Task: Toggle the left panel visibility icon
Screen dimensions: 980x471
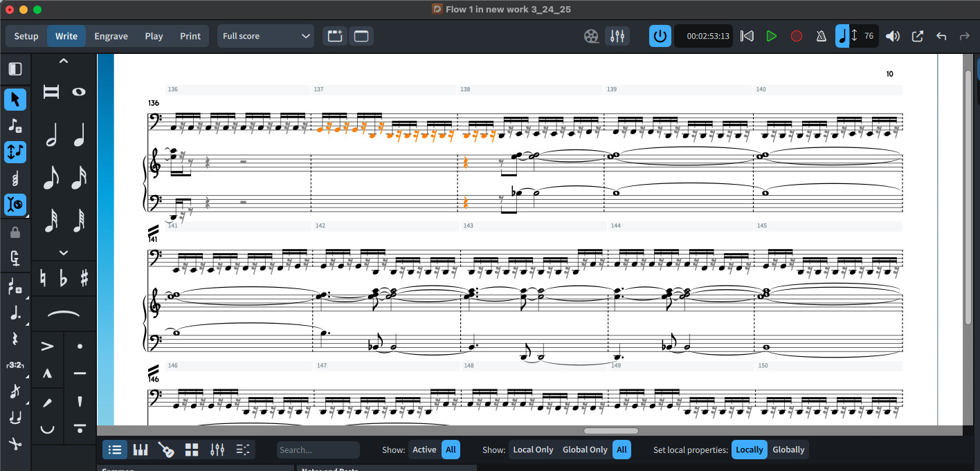Action: point(15,69)
